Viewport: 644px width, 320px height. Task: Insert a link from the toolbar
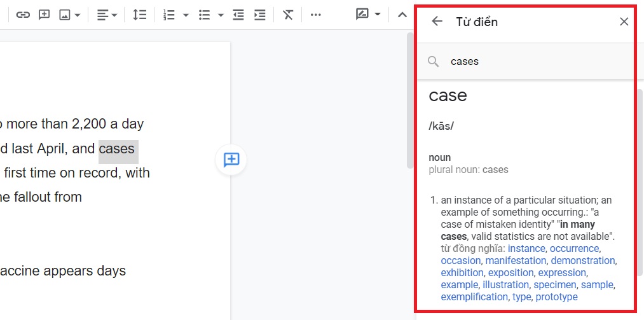[x=23, y=15]
